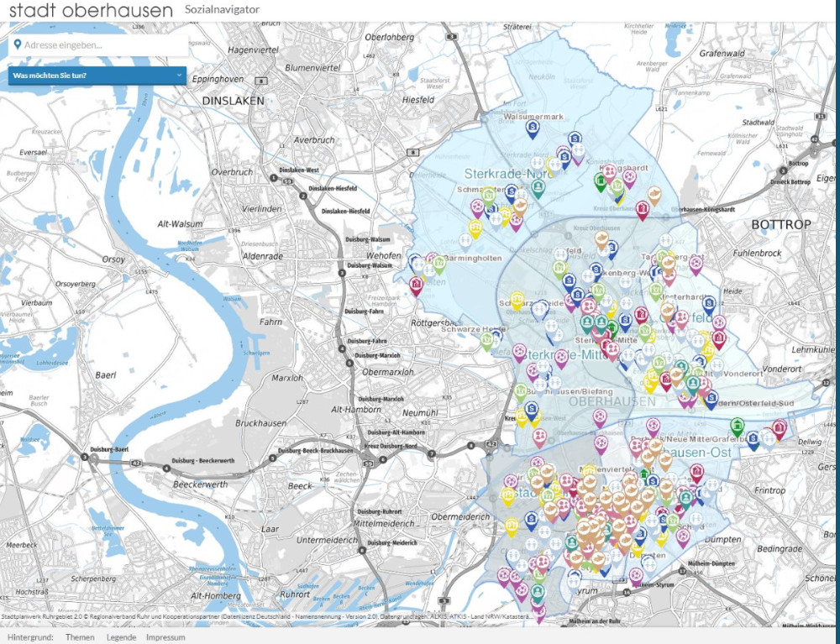840x644 pixels.
Task: Open the Impressum link
Action: [165, 637]
